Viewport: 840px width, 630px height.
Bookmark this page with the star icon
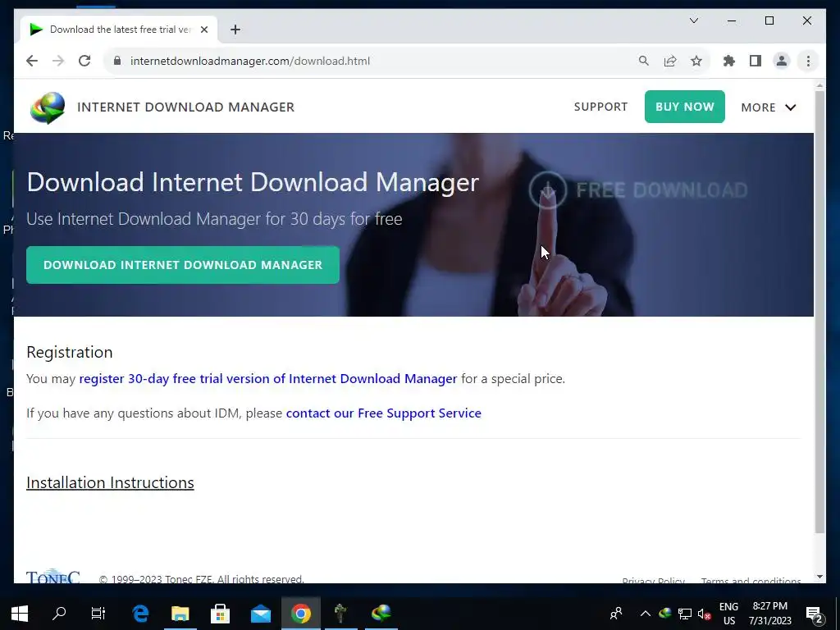click(696, 61)
